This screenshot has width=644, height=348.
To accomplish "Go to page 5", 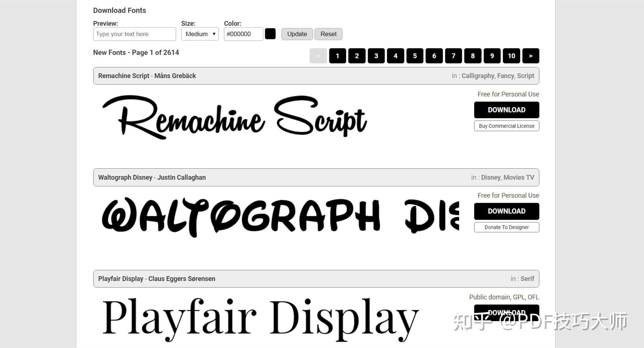I will 415,56.
